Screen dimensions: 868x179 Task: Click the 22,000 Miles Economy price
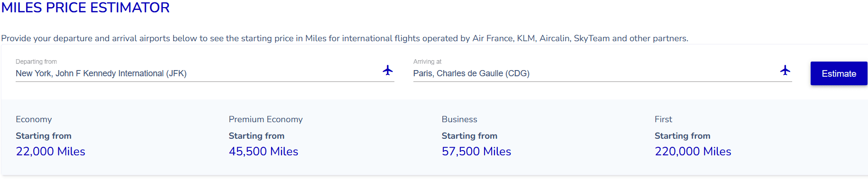[50, 152]
